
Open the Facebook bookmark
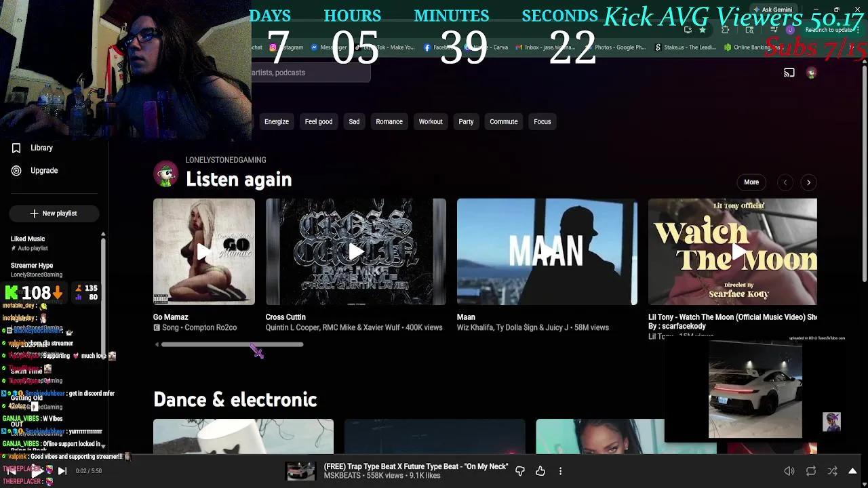(x=439, y=47)
